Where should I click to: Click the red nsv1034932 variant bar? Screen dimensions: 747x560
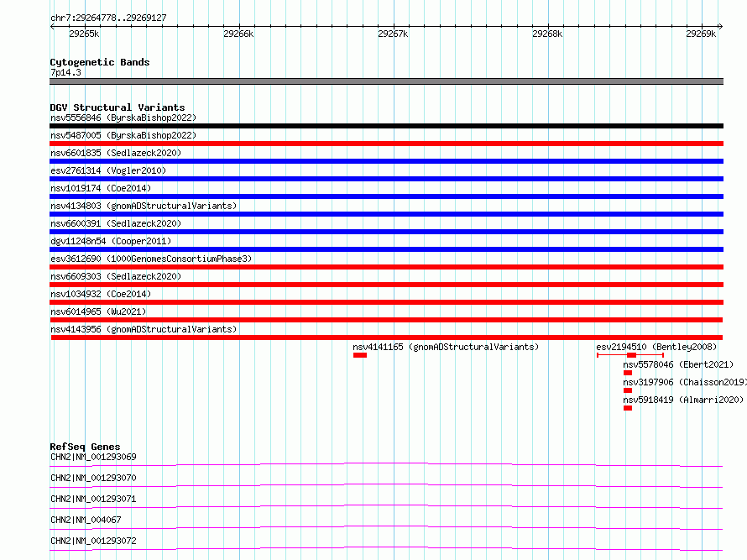[x=386, y=302]
